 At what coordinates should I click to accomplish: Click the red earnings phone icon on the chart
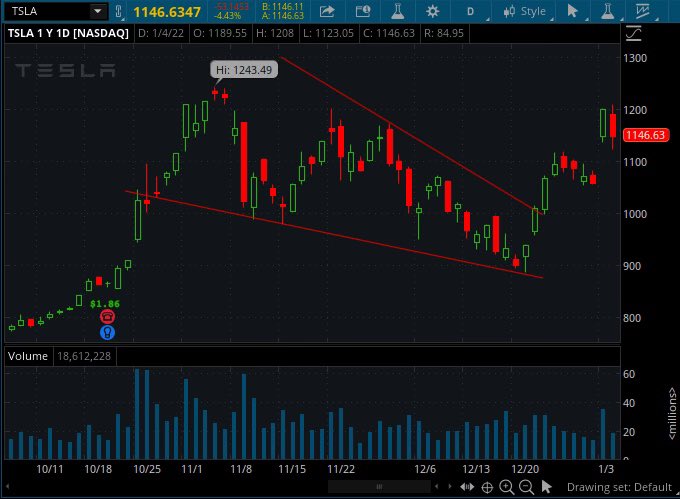pyautogui.click(x=107, y=316)
